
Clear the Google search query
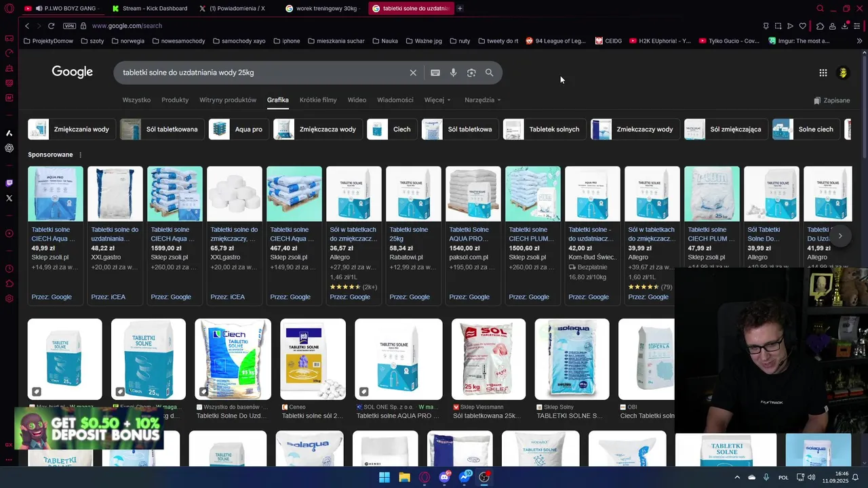point(413,73)
